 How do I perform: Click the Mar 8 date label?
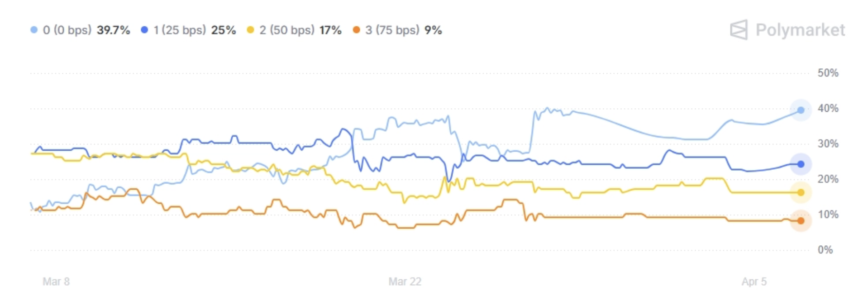(x=56, y=282)
